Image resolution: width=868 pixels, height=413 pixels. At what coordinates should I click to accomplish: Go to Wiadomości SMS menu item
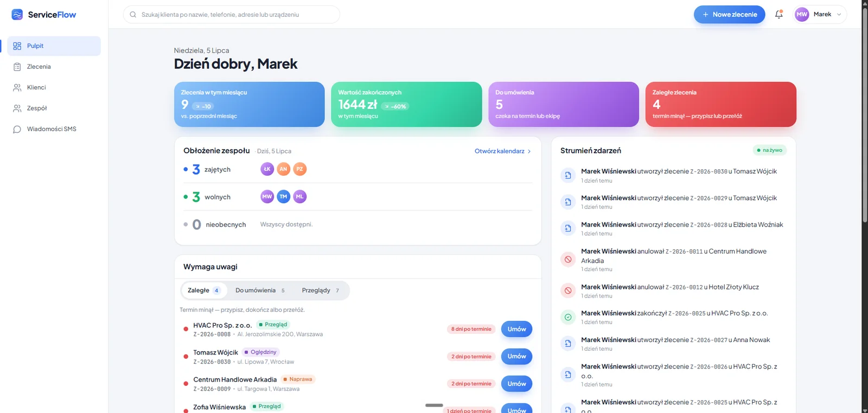coord(54,129)
